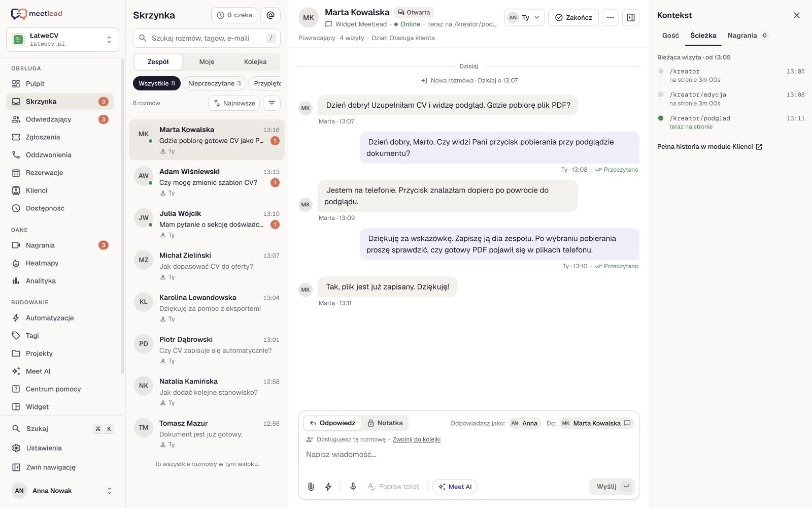The height and width of the screenshot is (508, 812).
Task: Click the Wyślij send button
Action: 612,487
